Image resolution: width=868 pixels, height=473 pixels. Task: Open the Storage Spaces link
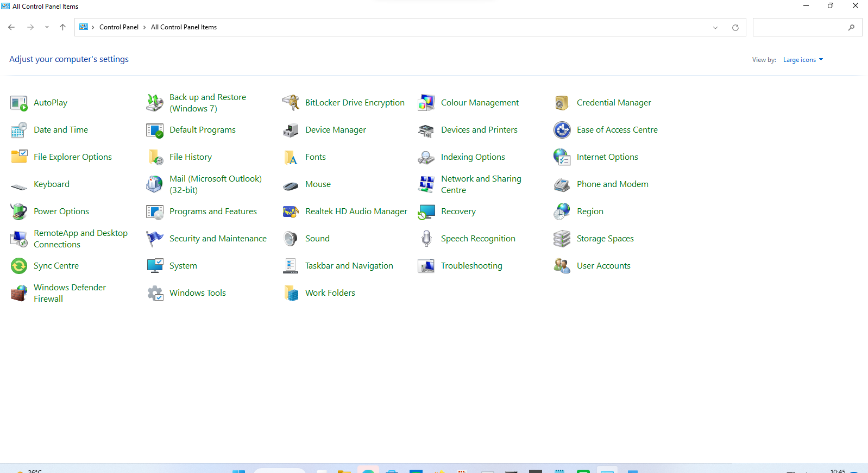point(605,239)
